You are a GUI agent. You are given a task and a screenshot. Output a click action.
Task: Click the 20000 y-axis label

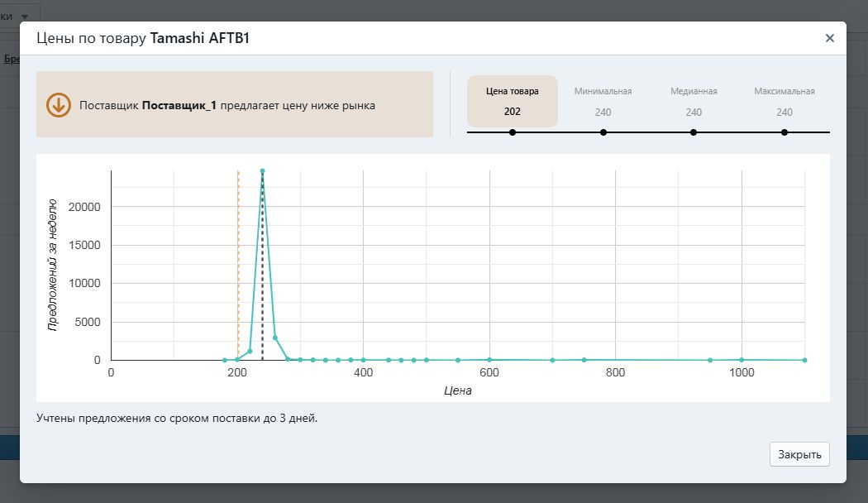coord(84,207)
